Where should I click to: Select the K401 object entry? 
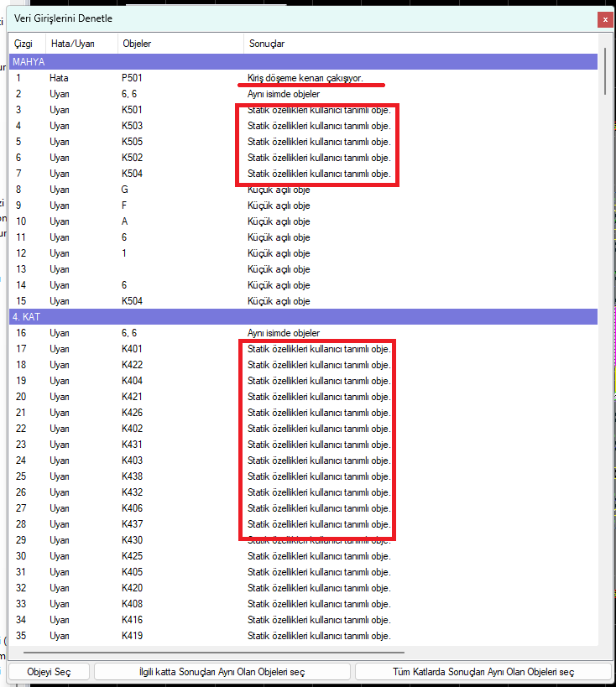(x=132, y=349)
